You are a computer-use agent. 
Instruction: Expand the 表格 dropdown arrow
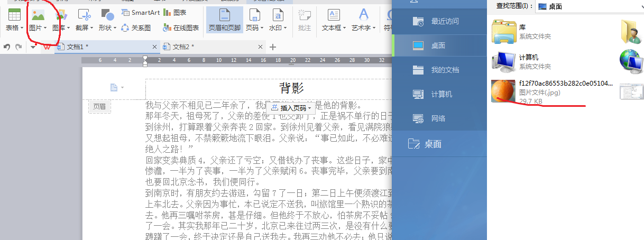pos(22,28)
